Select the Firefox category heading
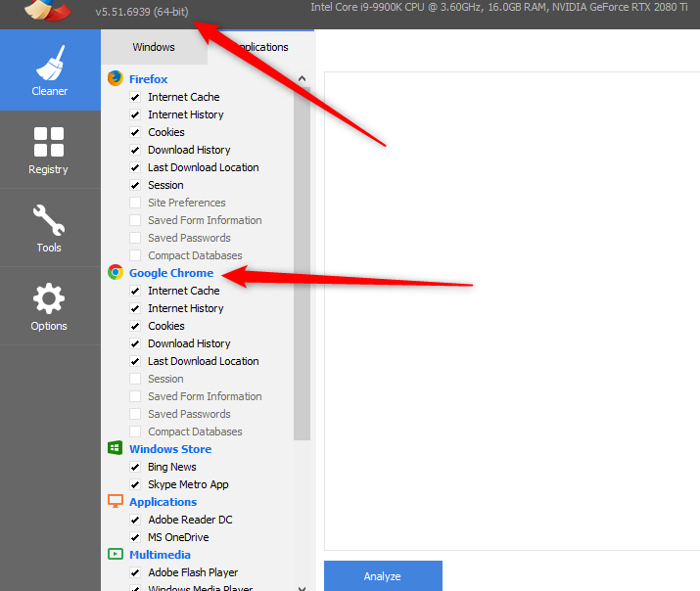The image size is (700, 591). point(148,79)
